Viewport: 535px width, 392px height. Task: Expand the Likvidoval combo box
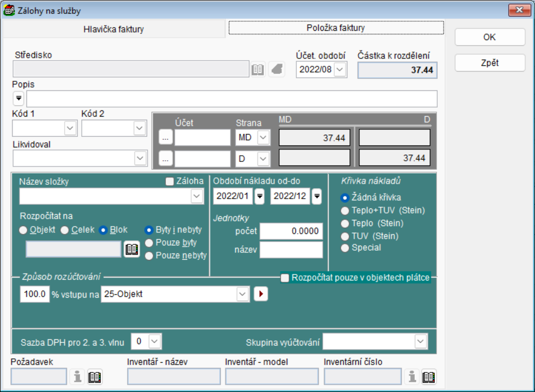(x=140, y=158)
